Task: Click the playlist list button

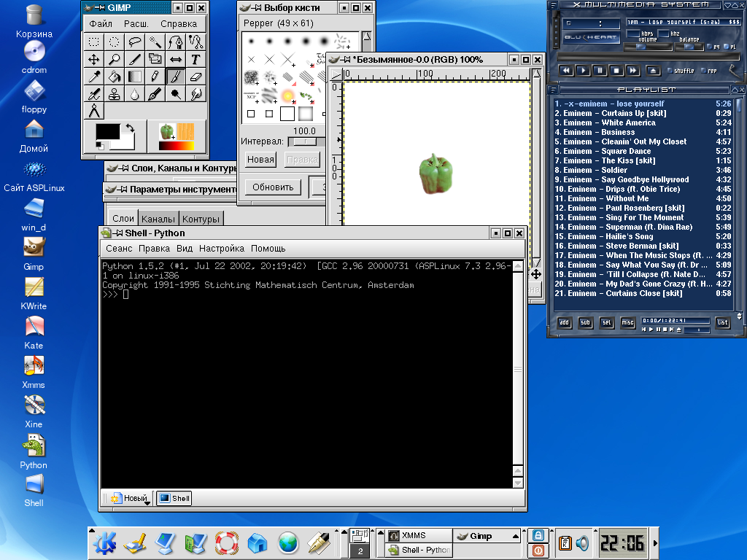Action: click(723, 322)
